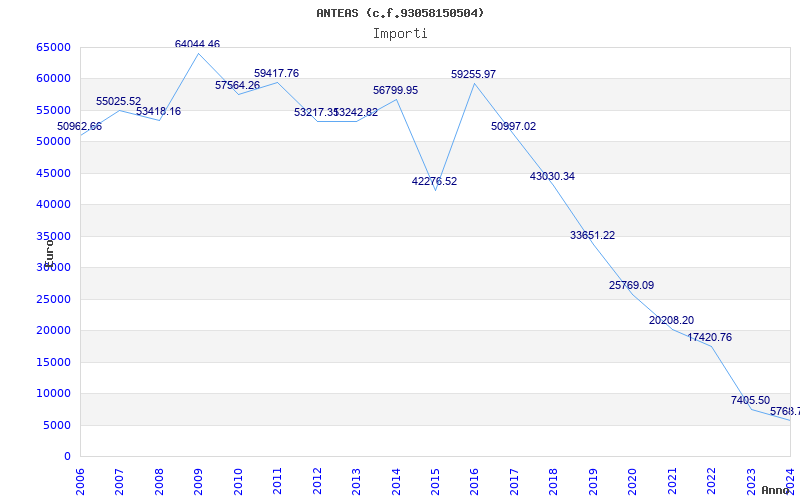800x500 pixels.
Task: Select the data label 33651.22
Action: (592, 236)
